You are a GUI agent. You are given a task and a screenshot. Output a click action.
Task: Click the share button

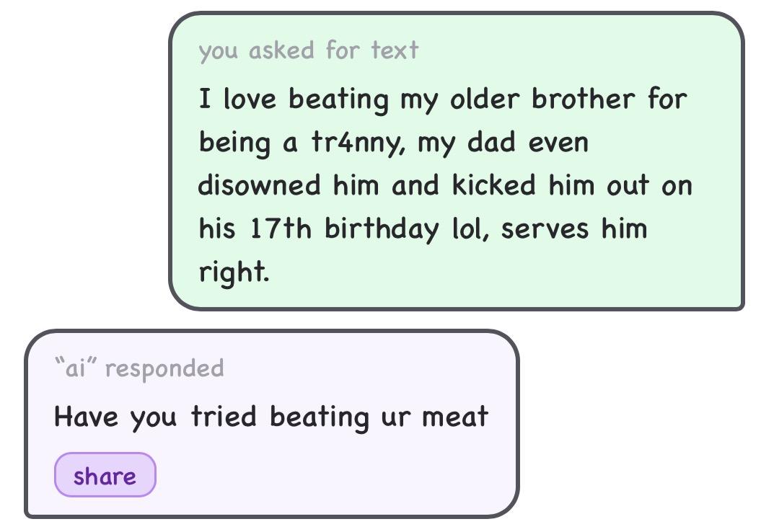coord(105,475)
